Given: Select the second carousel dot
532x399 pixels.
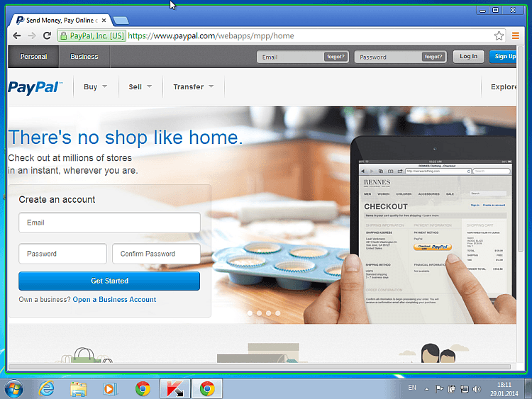Looking at the screenshot, I should coord(259,313).
